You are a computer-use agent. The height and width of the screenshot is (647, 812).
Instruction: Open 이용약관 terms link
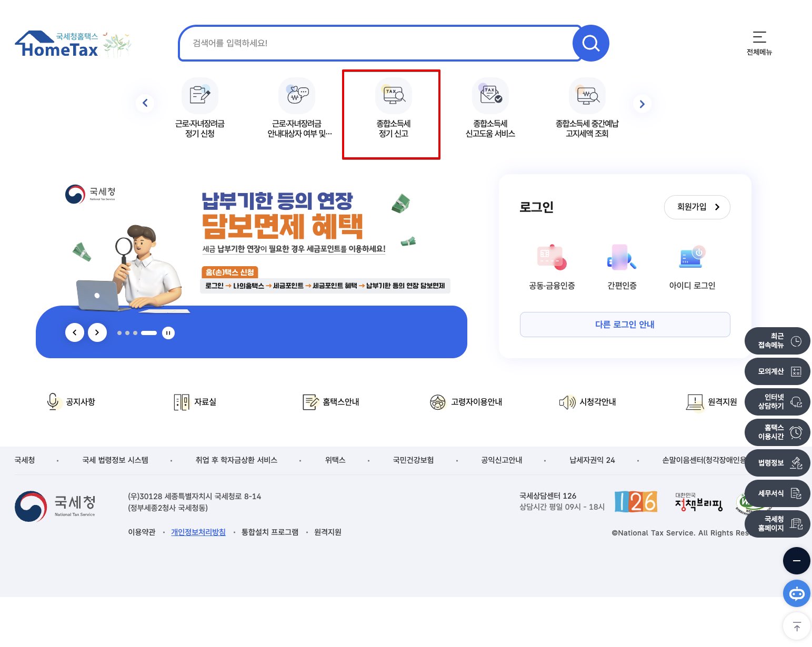(x=142, y=532)
